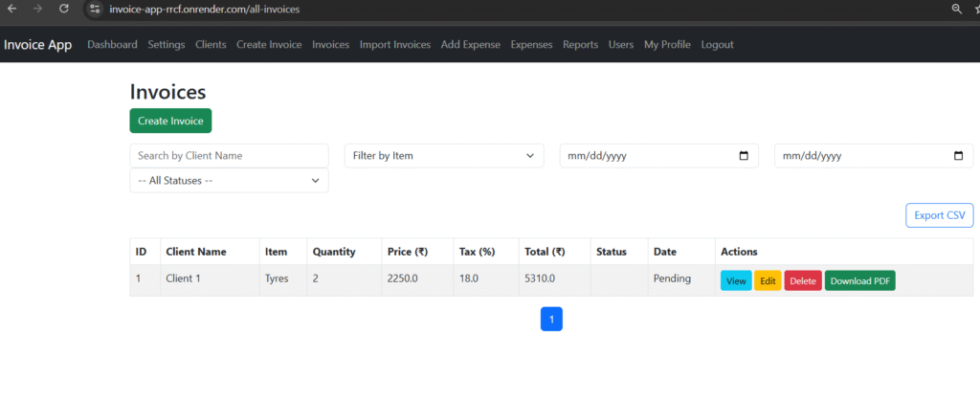Export invoices using Export CSV button
The width and height of the screenshot is (980, 400).
[940, 215]
